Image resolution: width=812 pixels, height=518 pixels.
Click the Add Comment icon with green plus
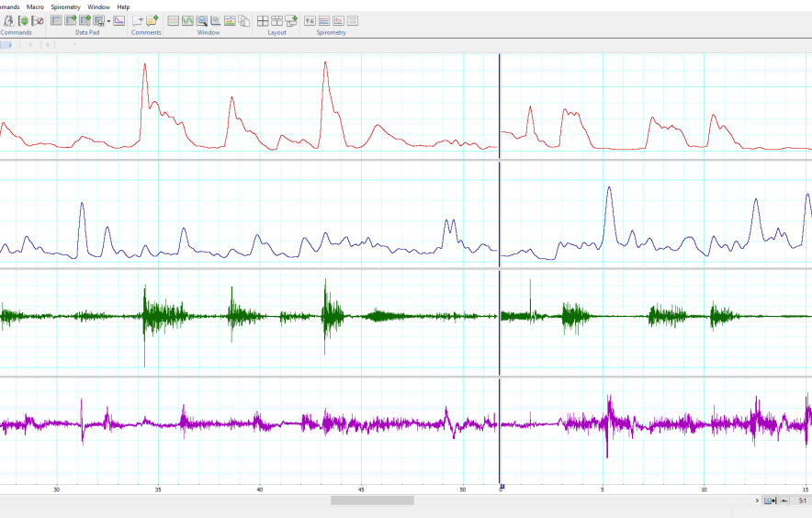click(x=152, y=21)
